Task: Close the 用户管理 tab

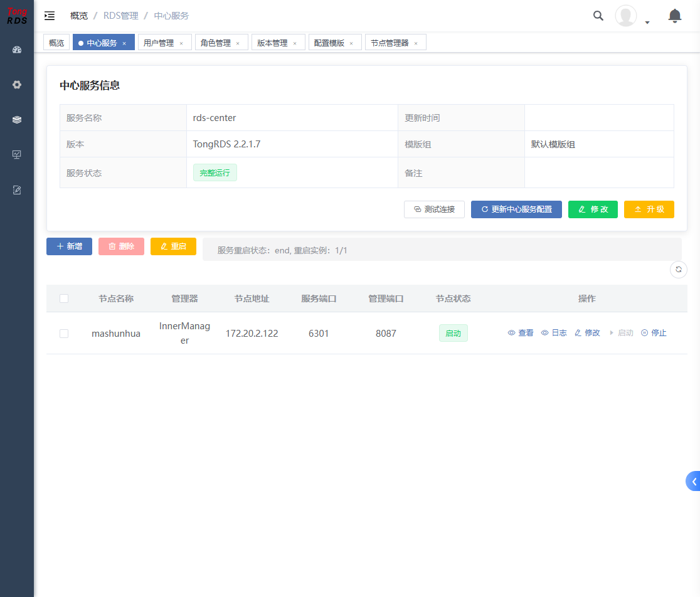Action: (181, 43)
